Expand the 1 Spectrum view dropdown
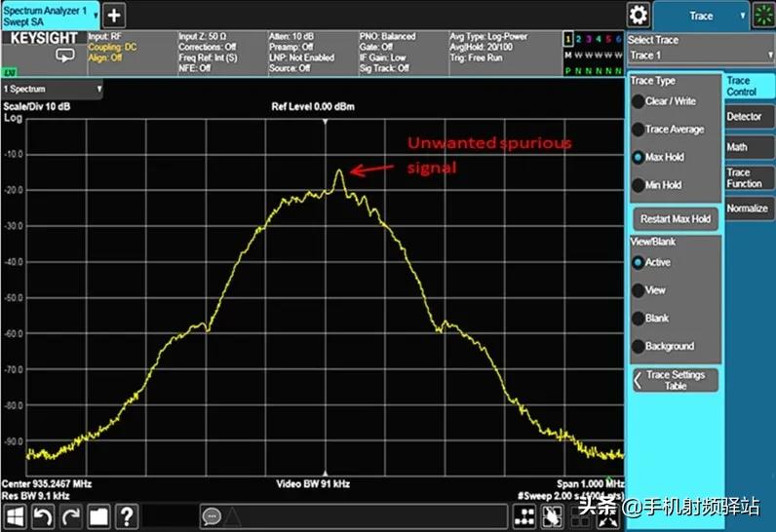The width and height of the screenshot is (776, 532). [x=53, y=89]
